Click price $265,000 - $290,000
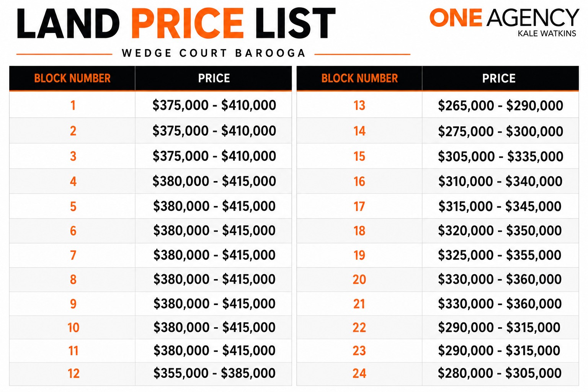 point(500,106)
